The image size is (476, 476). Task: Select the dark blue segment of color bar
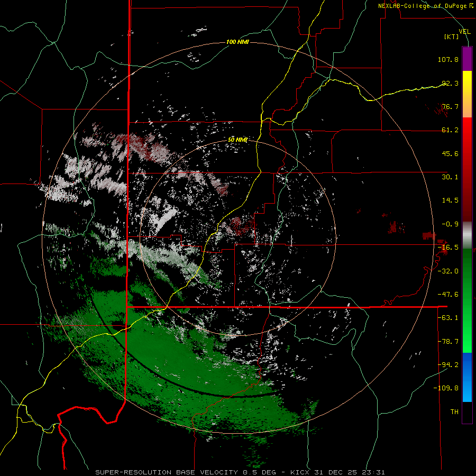[x=467, y=364]
